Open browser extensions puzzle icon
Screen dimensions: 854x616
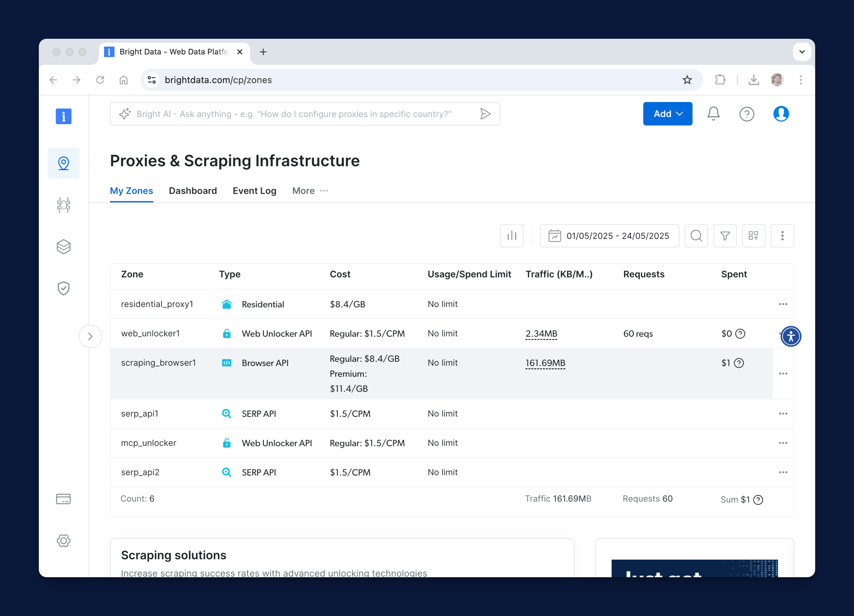coord(720,80)
